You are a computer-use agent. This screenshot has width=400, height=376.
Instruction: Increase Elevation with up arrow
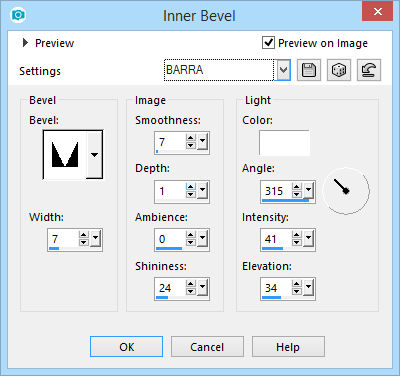tap(297, 284)
